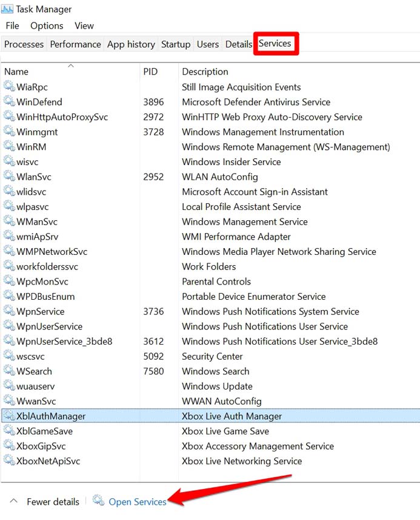The image size is (420, 520).
Task: Click PID value 3896
Action: (153, 102)
